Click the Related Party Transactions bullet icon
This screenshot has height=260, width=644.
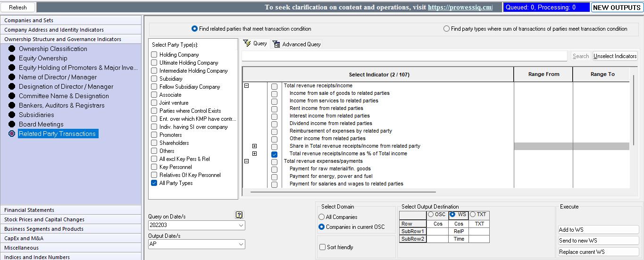point(12,134)
